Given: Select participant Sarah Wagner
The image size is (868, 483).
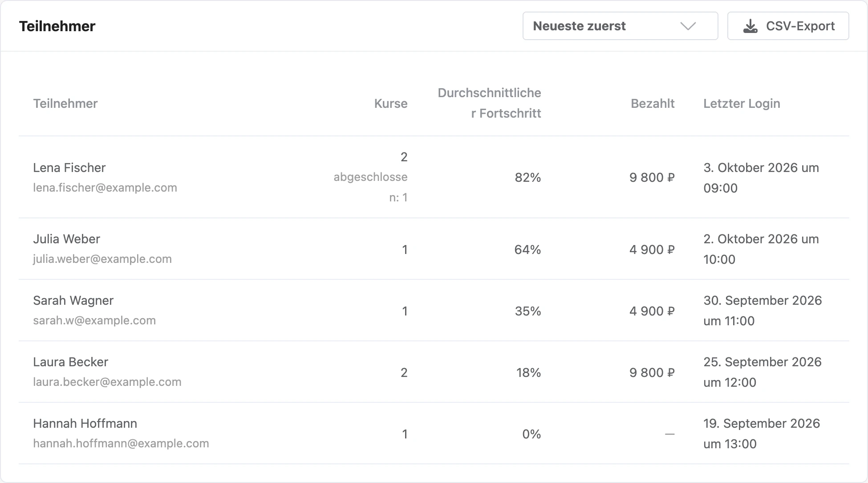Looking at the screenshot, I should pyautogui.click(x=73, y=300).
